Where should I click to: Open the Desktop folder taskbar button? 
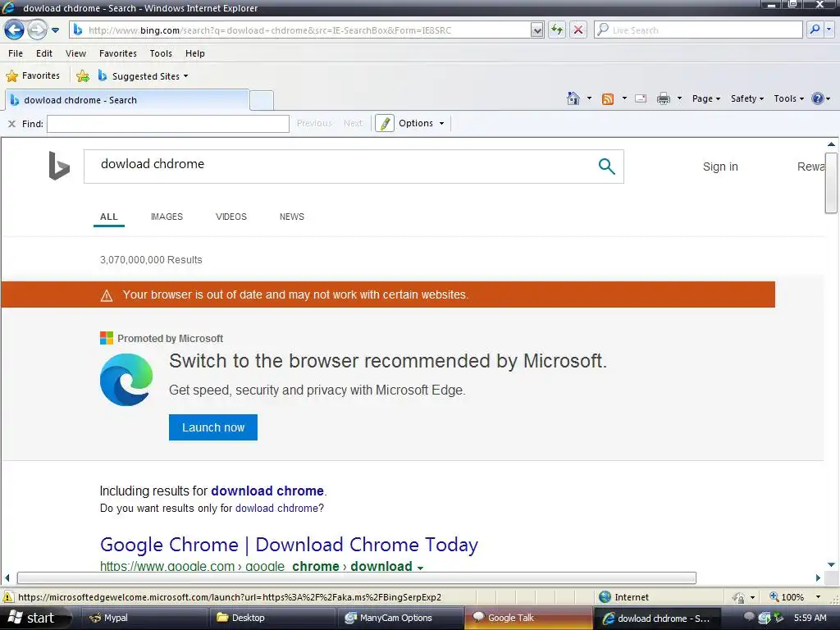273,619
